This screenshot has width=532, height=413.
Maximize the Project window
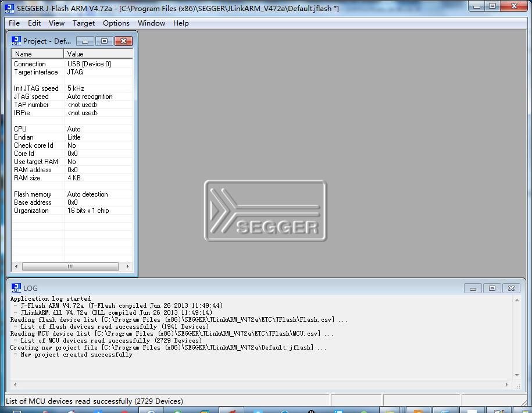(x=104, y=41)
